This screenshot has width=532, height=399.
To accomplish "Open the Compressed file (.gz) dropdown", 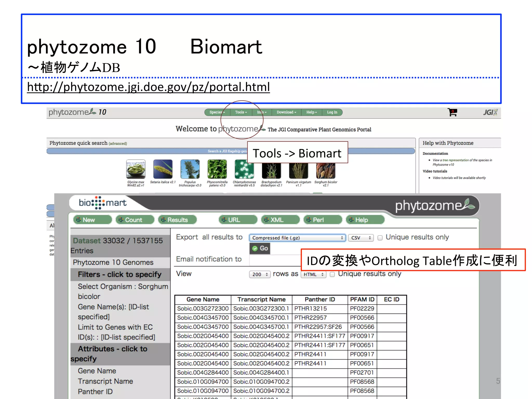I will 297,238.
